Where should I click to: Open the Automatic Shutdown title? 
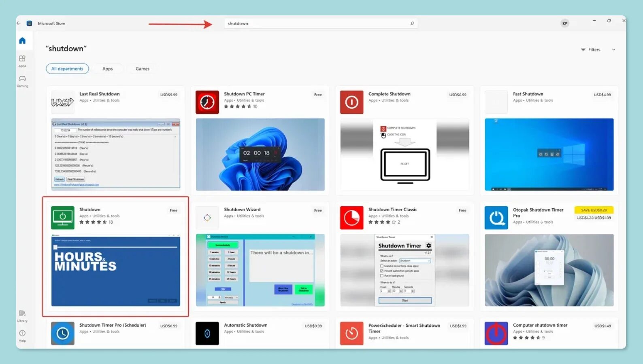point(246,325)
